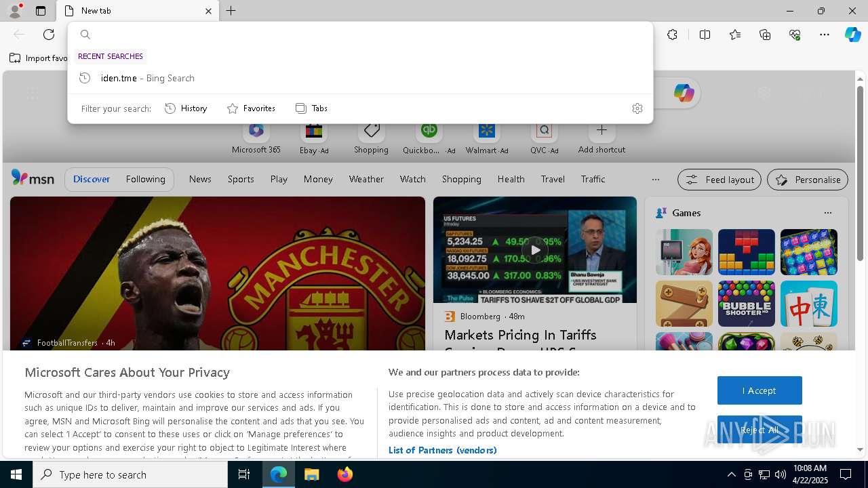Open Watch category
The width and height of the screenshot is (868, 488).
coord(412,179)
